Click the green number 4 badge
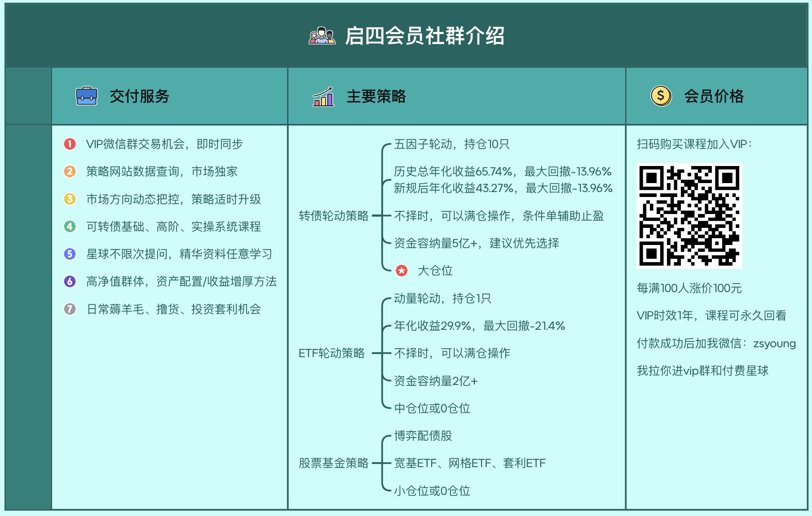This screenshot has height=516, width=812. point(70,227)
